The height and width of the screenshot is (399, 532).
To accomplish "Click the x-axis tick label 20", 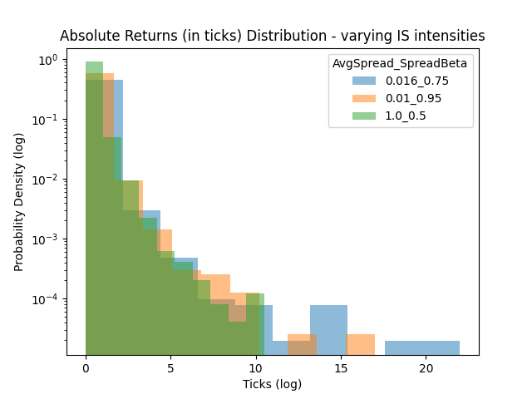I will (426, 368).
